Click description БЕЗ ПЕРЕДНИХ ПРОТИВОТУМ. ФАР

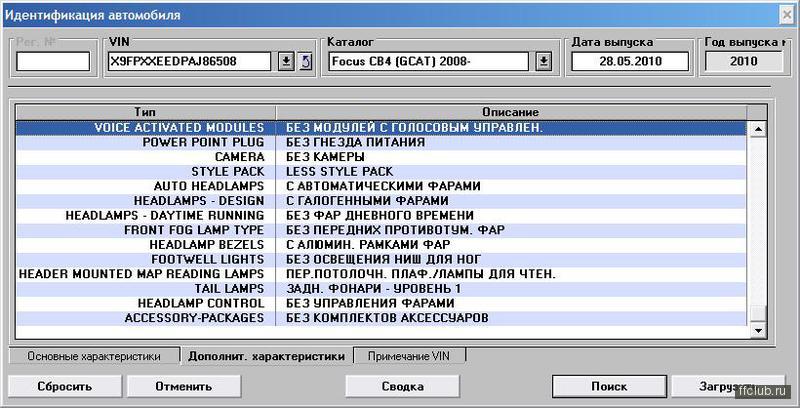pos(395,230)
